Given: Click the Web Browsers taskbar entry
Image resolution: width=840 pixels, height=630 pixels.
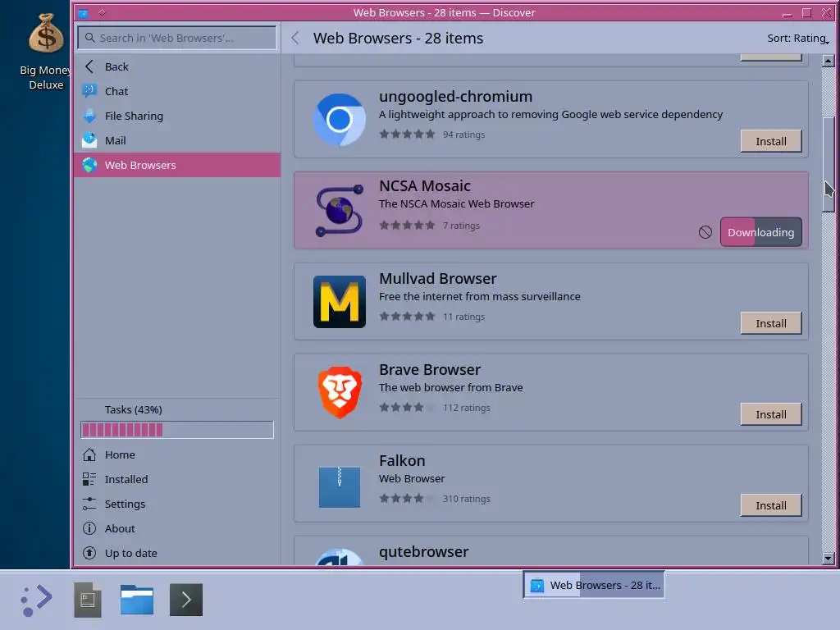Looking at the screenshot, I should [594, 585].
